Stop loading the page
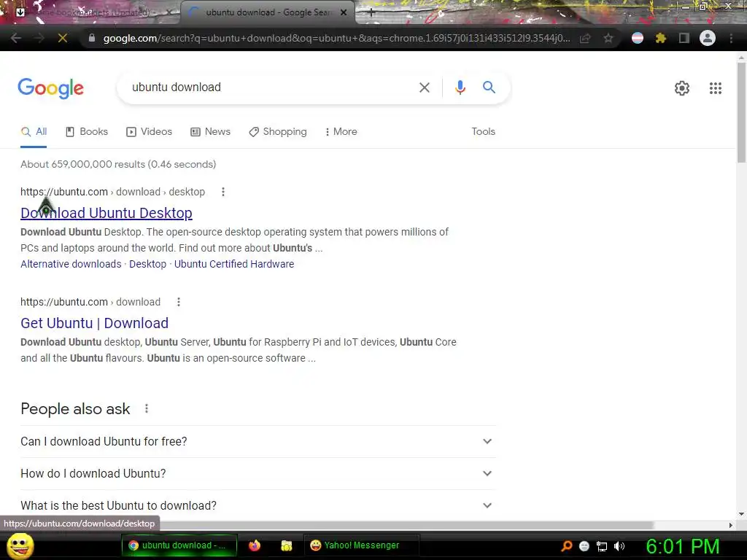 coord(63,38)
